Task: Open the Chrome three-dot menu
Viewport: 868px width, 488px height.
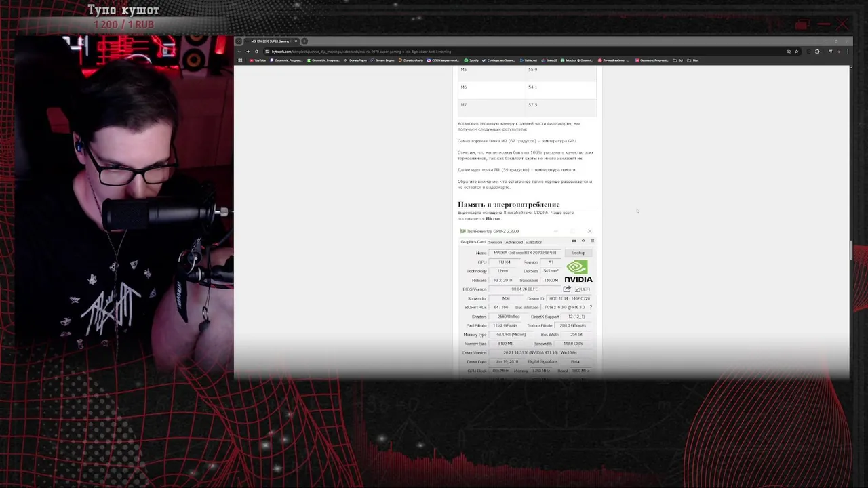Action: click(847, 52)
